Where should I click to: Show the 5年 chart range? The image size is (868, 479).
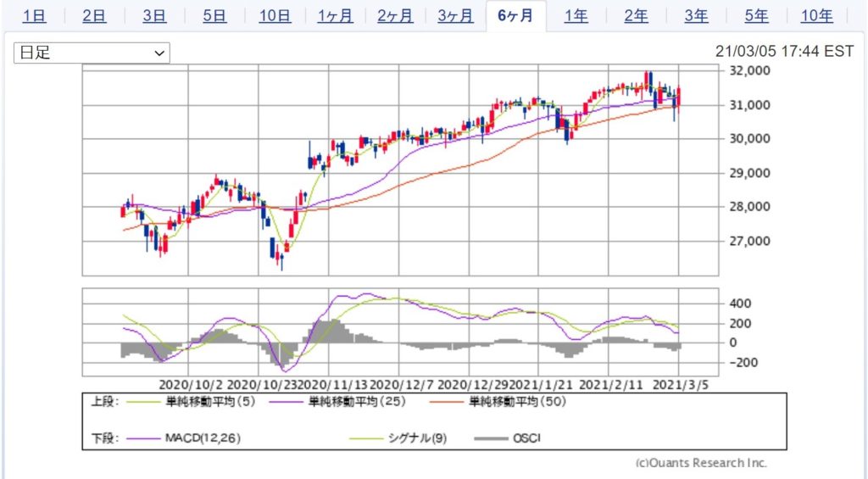coord(756,15)
